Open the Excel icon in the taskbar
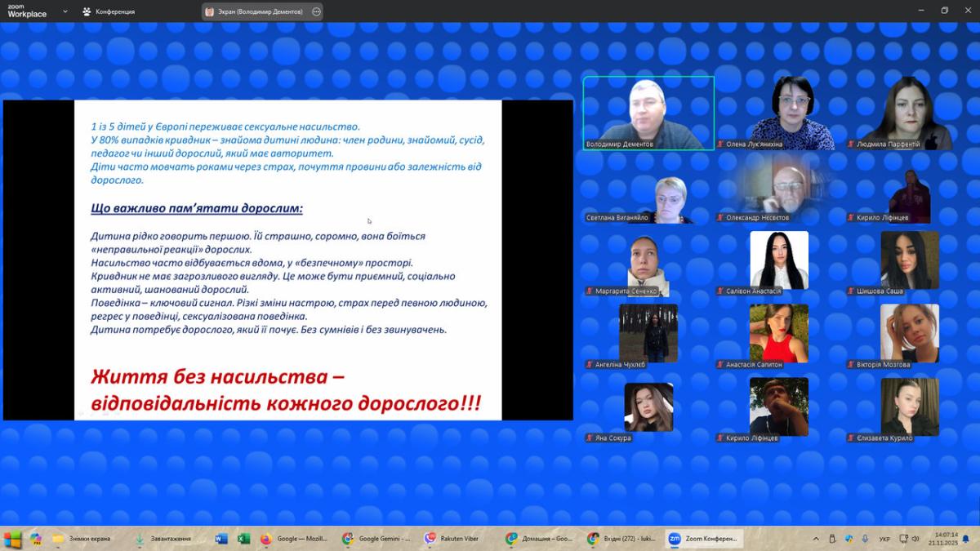The image size is (980, 551). click(x=243, y=539)
